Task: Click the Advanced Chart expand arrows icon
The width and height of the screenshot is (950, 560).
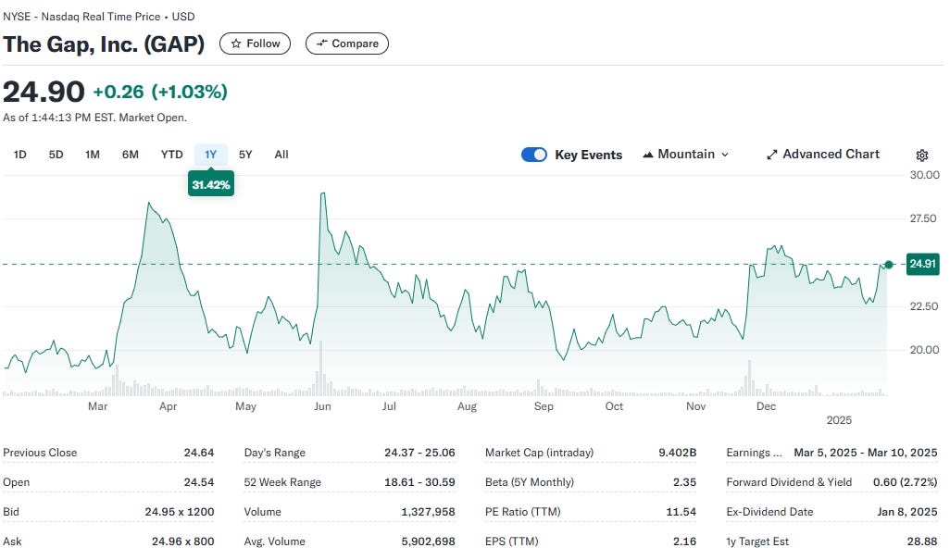Action: tap(772, 155)
